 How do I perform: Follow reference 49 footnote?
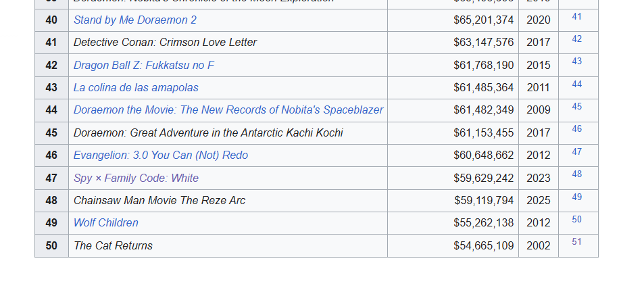[x=576, y=197]
